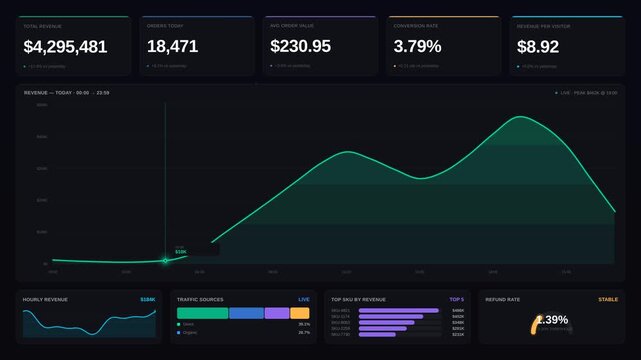Click the vs yesterday change under Orders Today
The height and width of the screenshot is (360, 641).
[167, 66]
